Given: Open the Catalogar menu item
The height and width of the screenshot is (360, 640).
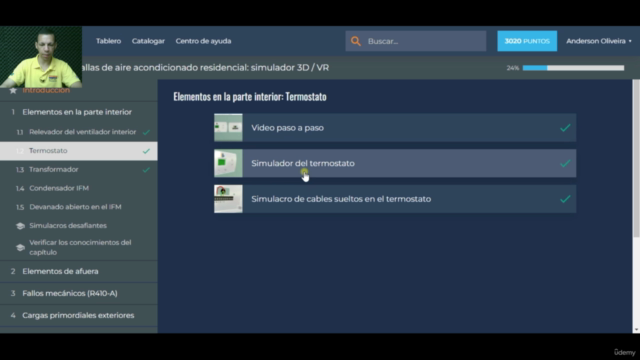Looking at the screenshot, I should (x=148, y=41).
